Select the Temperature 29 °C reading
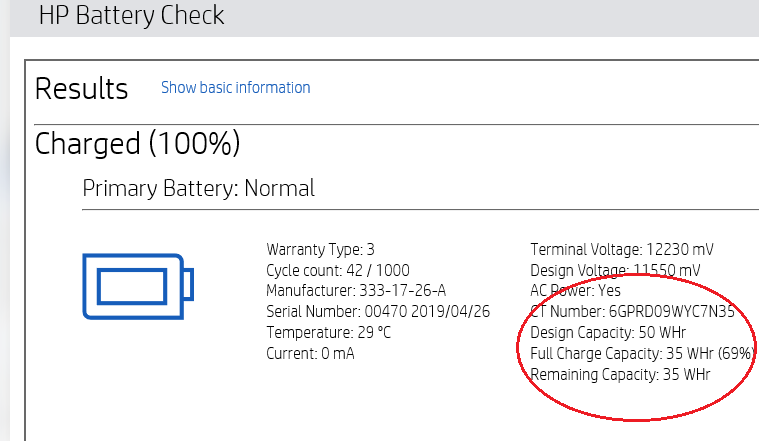Viewport: 759px width, 441px height. pyautogui.click(x=328, y=333)
